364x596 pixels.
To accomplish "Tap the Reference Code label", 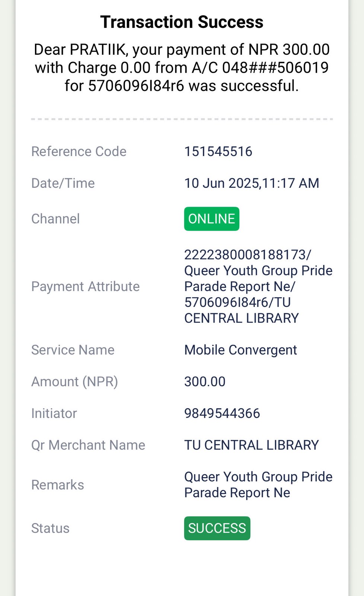I will tap(79, 152).
